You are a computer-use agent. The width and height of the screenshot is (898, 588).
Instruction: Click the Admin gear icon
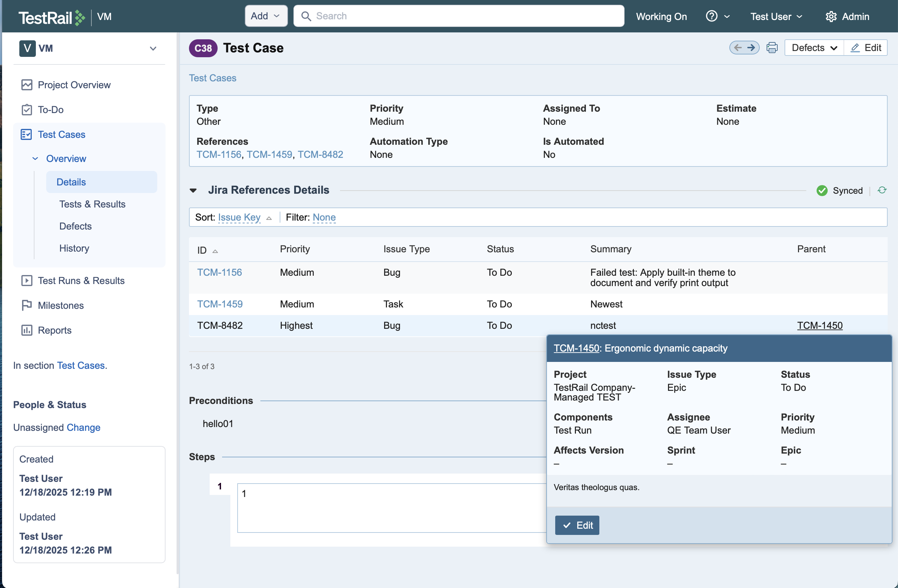tap(831, 17)
